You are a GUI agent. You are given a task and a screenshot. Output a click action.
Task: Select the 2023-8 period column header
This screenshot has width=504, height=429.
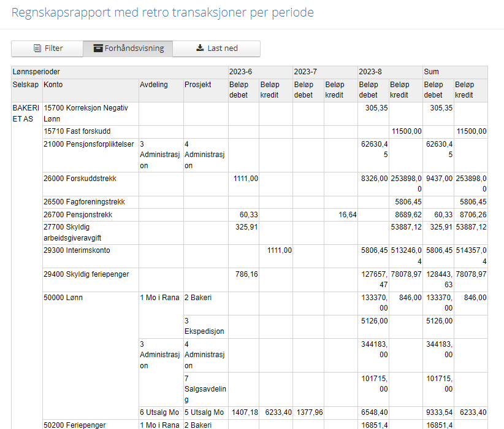tap(390, 72)
